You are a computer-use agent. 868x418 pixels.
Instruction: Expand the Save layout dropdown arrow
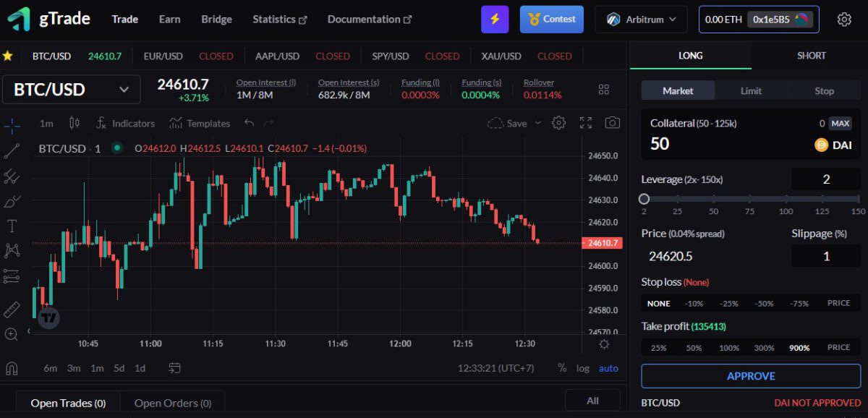coord(537,123)
